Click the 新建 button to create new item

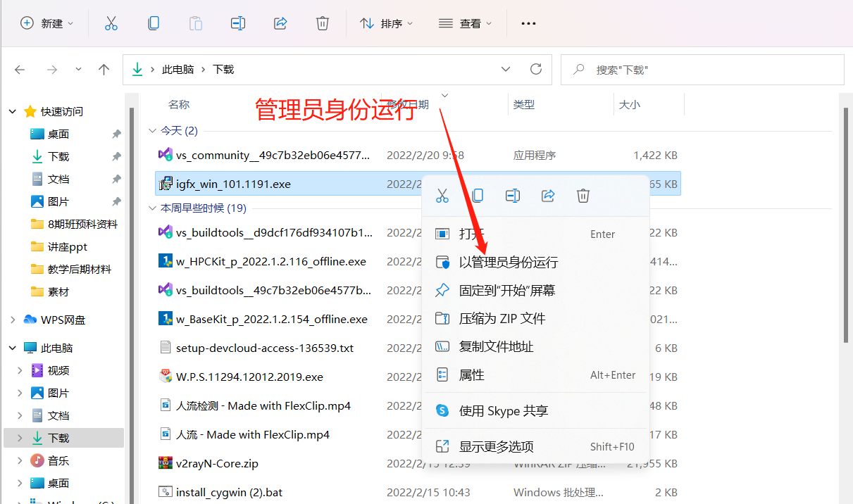click(46, 23)
